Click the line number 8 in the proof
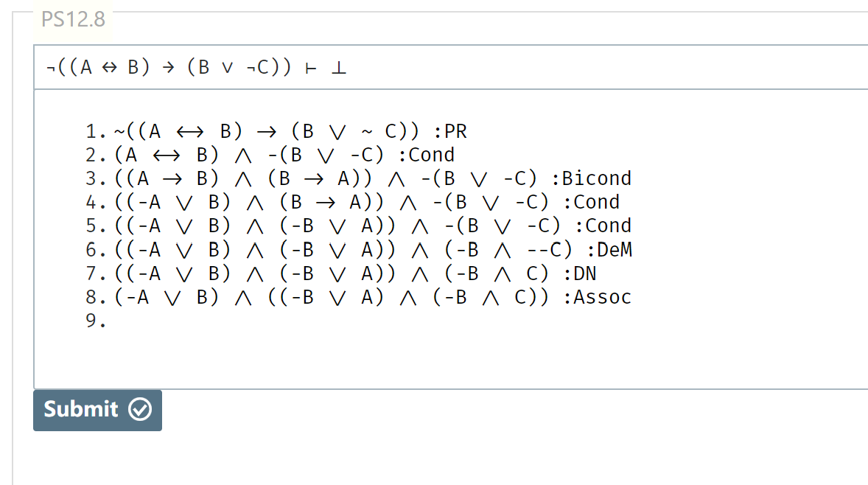The width and height of the screenshot is (868, 485). [92, 297]
